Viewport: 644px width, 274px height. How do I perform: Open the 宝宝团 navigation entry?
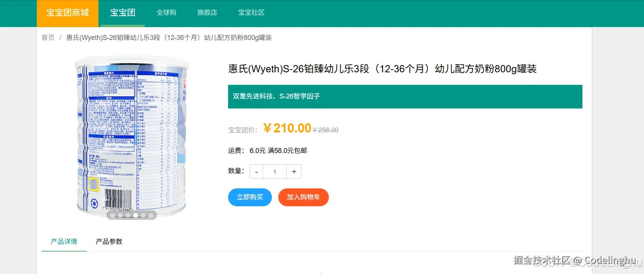click(122, 13)
